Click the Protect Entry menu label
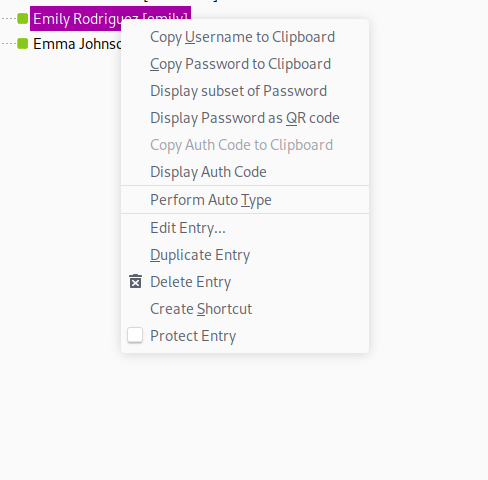 [x=193, y=336]
